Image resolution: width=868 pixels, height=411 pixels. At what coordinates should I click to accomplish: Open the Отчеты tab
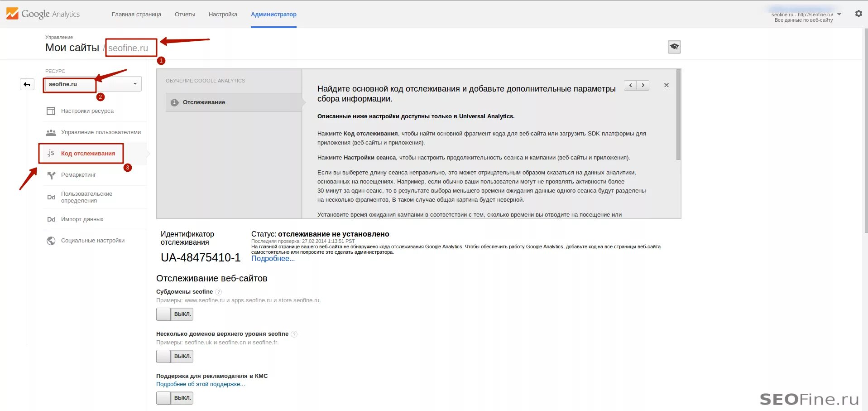point(185,15)
